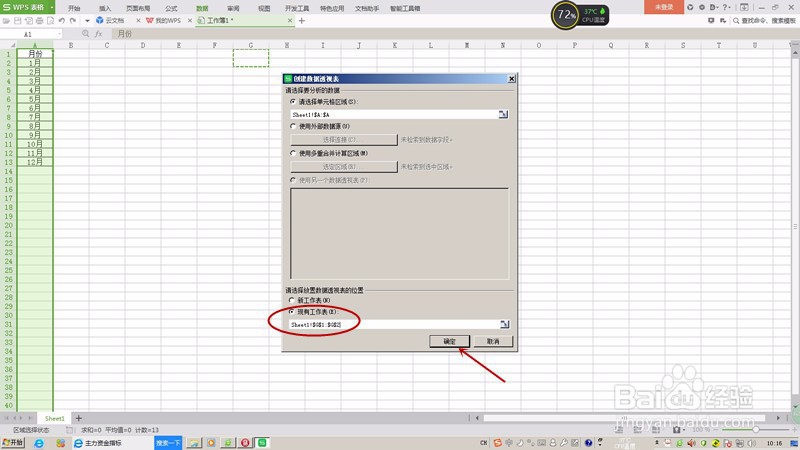Select 新工作表 radio option

pyautogui.click(x=292, y=300)
